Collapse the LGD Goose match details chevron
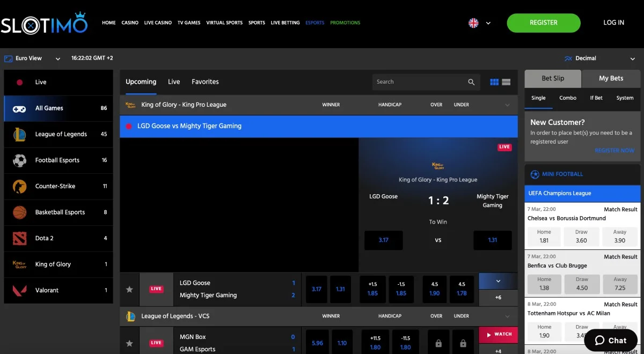 [x=498, y=281]
